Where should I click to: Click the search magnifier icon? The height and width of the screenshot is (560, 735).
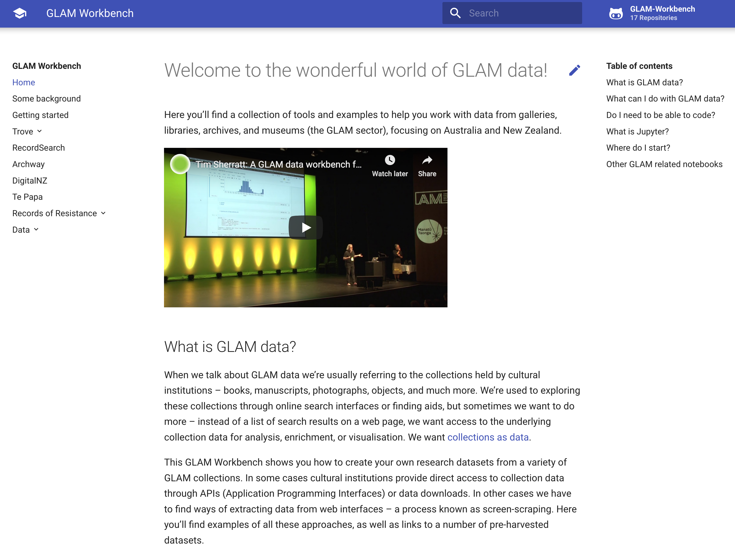(455, 13)
